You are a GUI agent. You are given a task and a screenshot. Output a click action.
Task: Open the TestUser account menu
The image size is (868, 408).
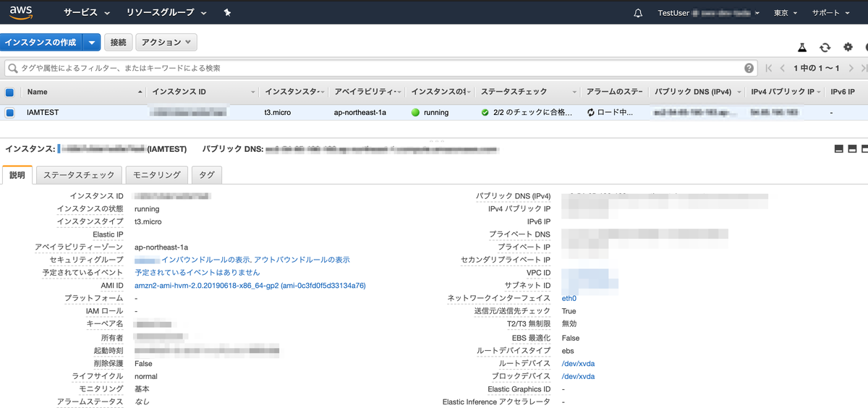[x=709, y=13]
